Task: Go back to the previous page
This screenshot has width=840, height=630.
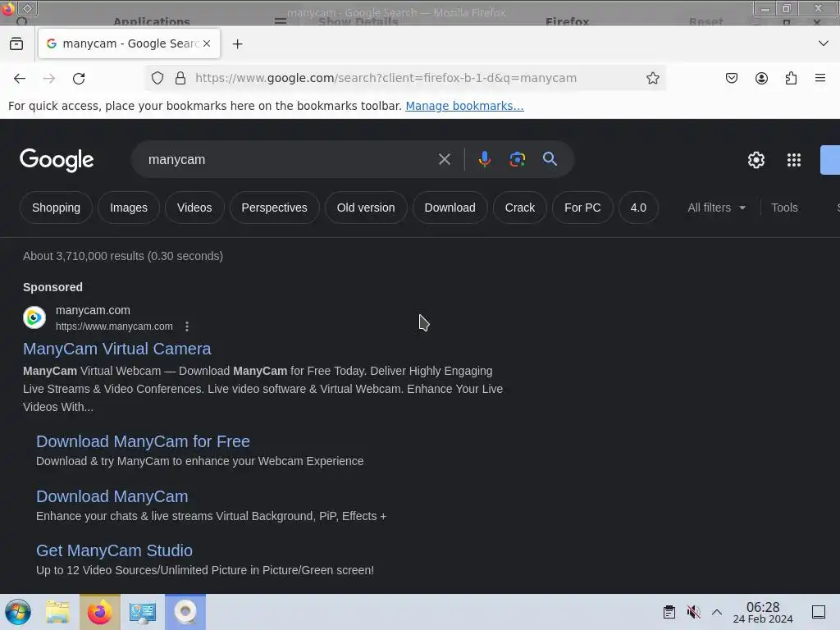Action: point(20,78)
